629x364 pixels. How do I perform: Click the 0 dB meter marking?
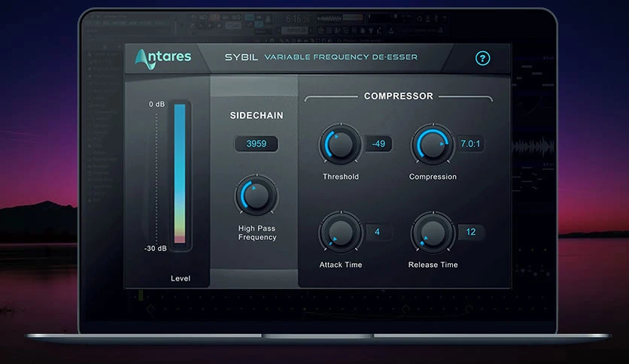tap(156, 105)
